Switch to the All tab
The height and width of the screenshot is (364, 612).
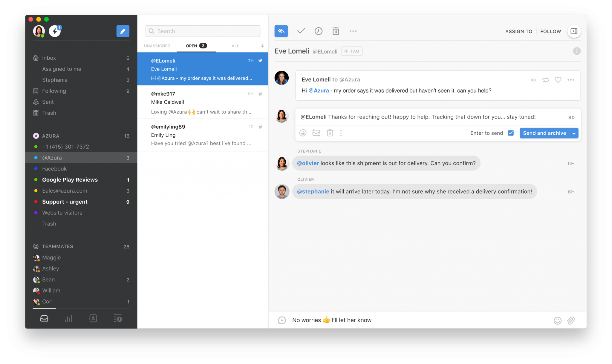click(x=235, y=46)
